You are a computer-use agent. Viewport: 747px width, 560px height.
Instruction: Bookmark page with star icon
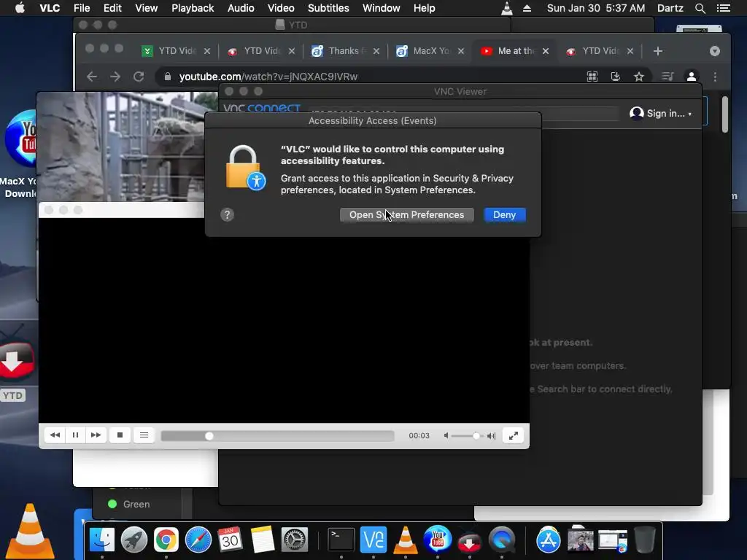(x=639, y=77)
